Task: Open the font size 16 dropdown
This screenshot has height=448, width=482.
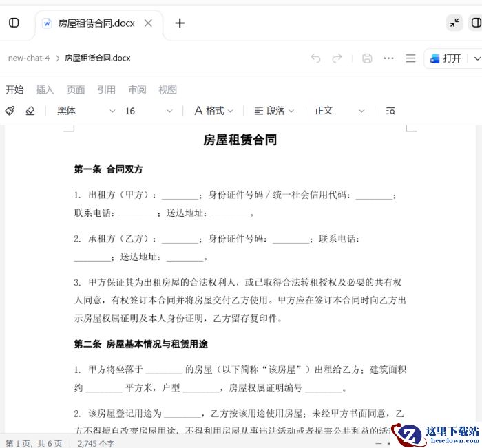Action: (x=149, y=111)
